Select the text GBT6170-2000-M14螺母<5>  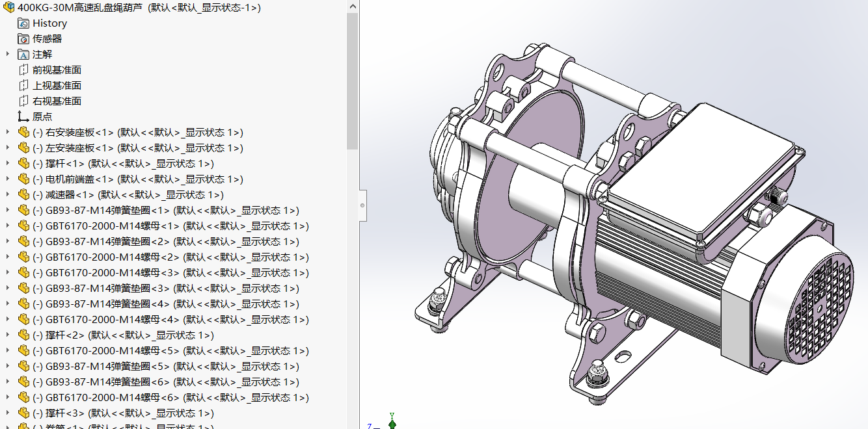(113, 351)
